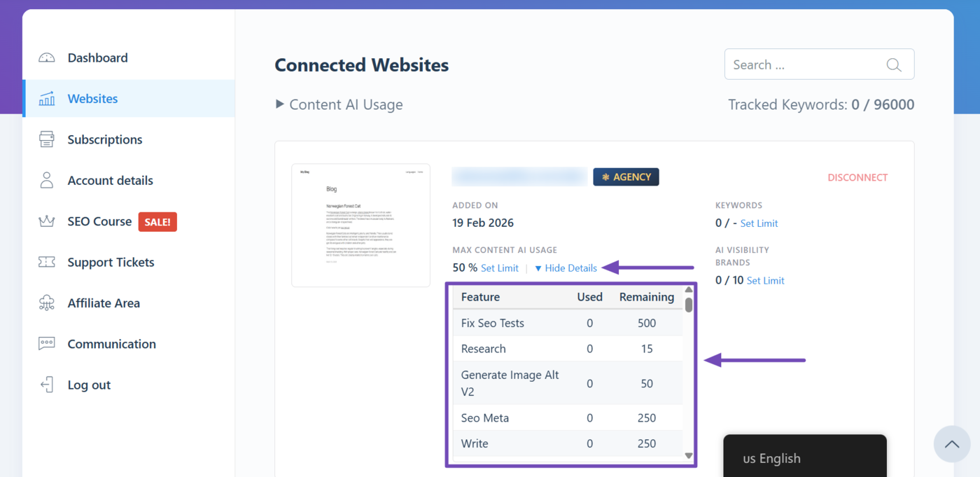
Task: Expand the Content AI Usage section
Action: (x=339, y=104)
